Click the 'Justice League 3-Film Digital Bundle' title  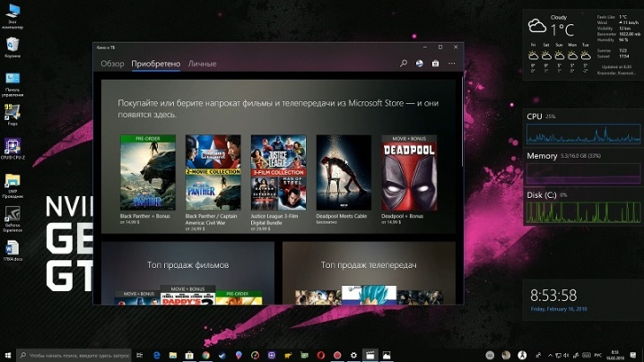[x=274, y=220]
